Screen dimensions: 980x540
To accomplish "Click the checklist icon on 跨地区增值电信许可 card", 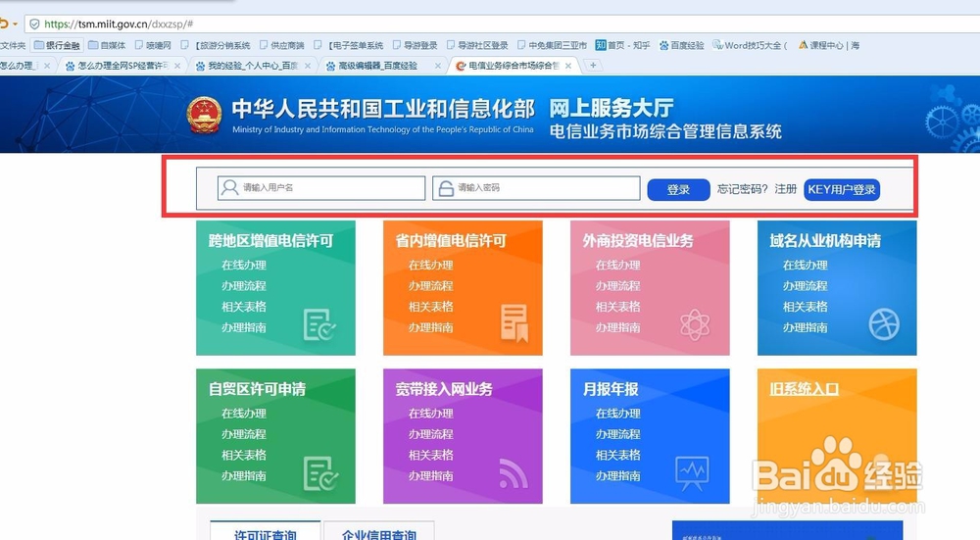I will click(319, 324).
